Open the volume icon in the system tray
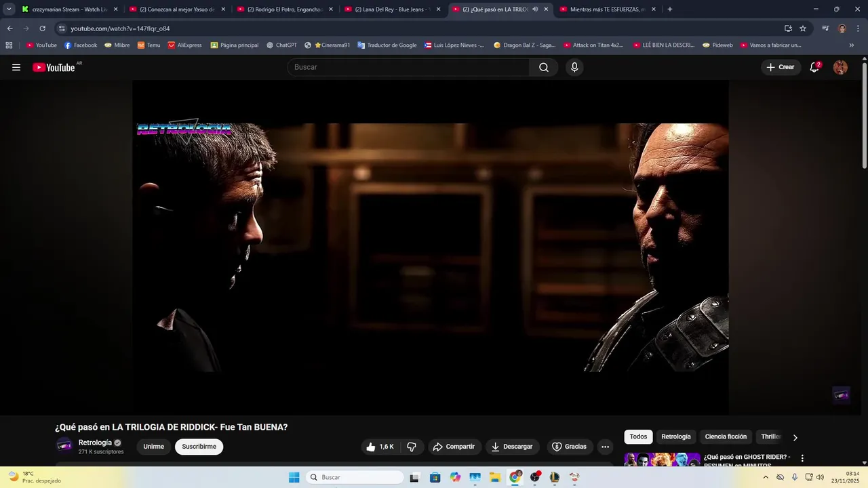This screenshot has height=488, width=868. [820, 477]
